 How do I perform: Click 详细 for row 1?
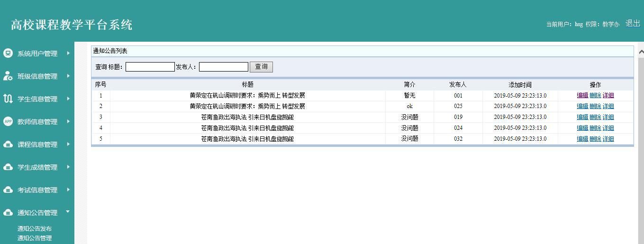(x=608, y=95)
